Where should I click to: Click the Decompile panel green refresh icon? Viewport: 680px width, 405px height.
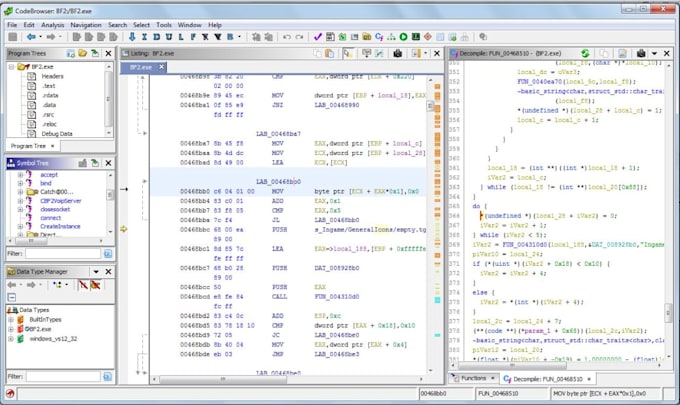point(585,53)
